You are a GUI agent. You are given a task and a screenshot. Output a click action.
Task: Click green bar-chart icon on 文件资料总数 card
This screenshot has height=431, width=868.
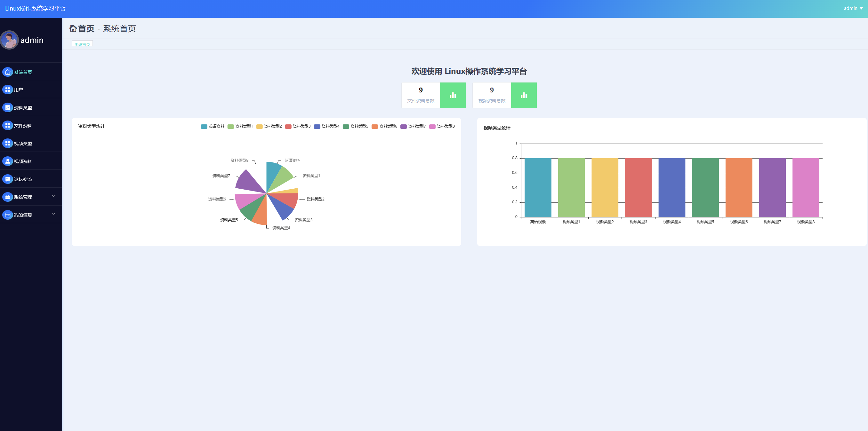[453, 95]
